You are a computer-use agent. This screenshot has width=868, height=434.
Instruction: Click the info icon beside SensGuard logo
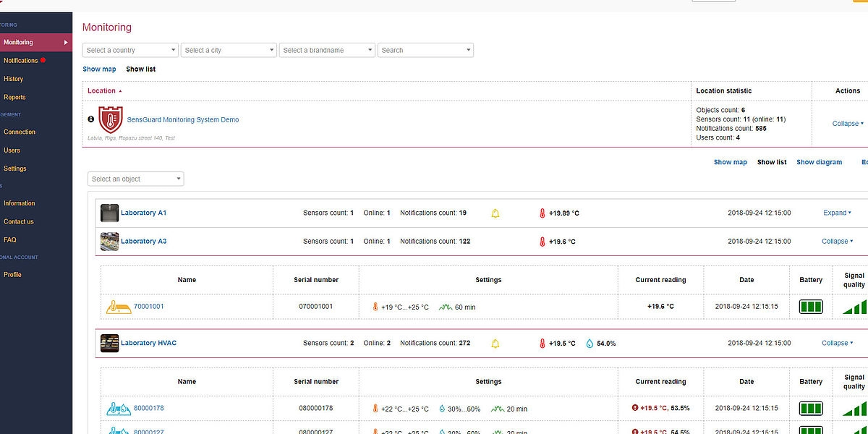pos(91,119)
